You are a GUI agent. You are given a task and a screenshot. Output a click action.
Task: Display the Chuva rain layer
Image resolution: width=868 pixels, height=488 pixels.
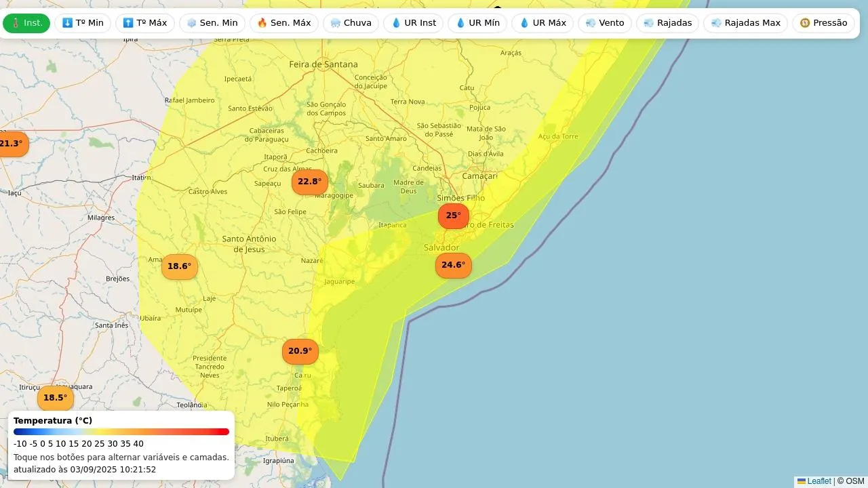(x=351, y=23)
